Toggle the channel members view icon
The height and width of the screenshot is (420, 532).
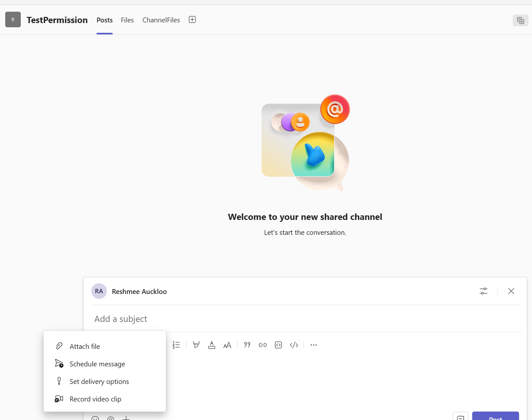tap(521, 20)
